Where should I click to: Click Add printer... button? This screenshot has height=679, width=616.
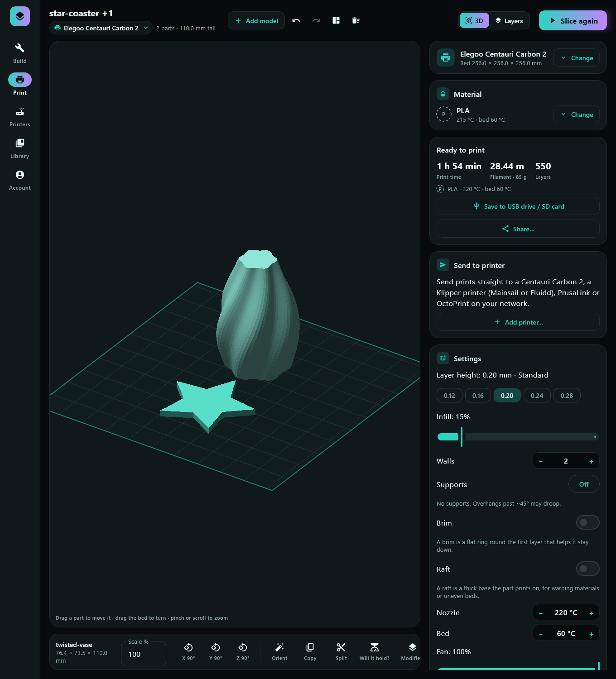(518, 322)
